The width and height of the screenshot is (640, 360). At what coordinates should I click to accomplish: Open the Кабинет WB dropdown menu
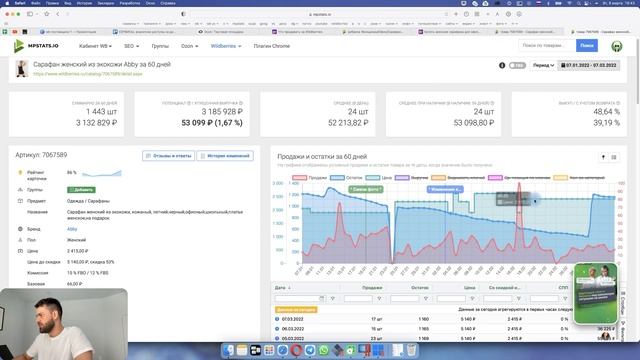click(95, 46)
